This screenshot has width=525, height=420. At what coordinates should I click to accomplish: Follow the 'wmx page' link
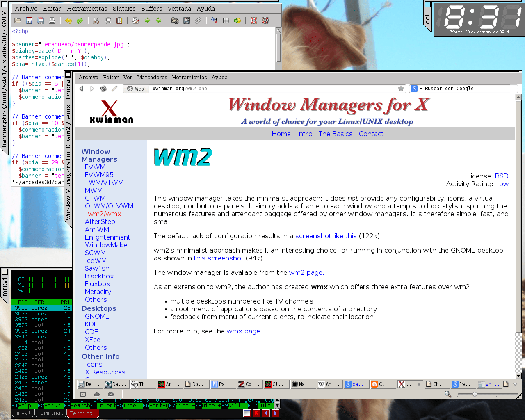(x=244, y=331)
